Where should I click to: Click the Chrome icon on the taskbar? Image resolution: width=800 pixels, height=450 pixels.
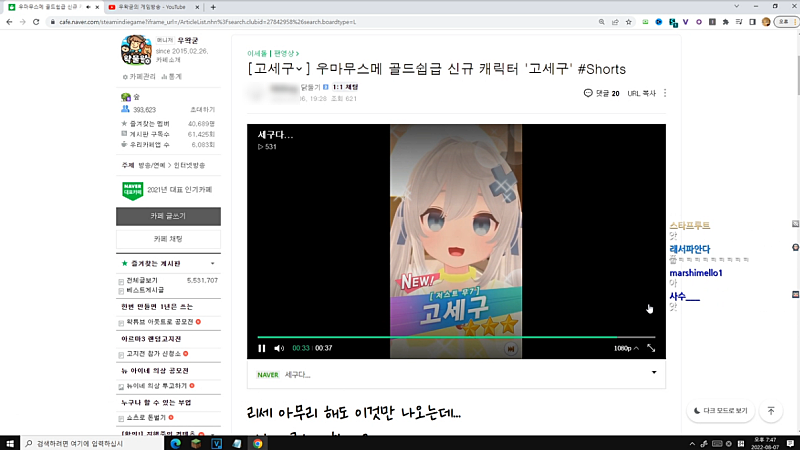click(x=258, y=443)
